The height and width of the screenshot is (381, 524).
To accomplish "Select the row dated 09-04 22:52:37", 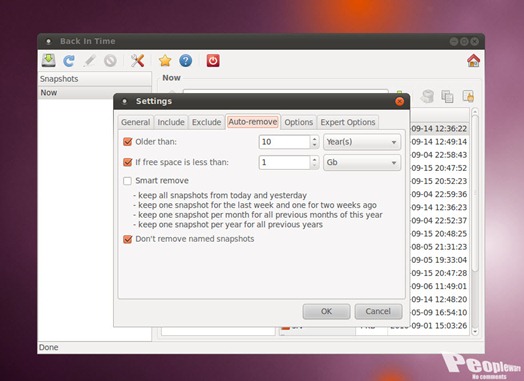I will (x=439, y=221).
